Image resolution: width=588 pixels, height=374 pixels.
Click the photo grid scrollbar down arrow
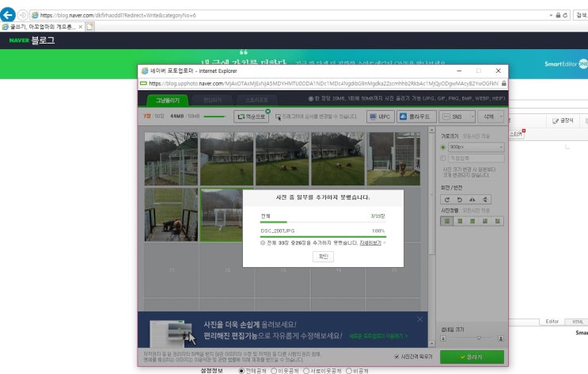click(x=431, y=344)
